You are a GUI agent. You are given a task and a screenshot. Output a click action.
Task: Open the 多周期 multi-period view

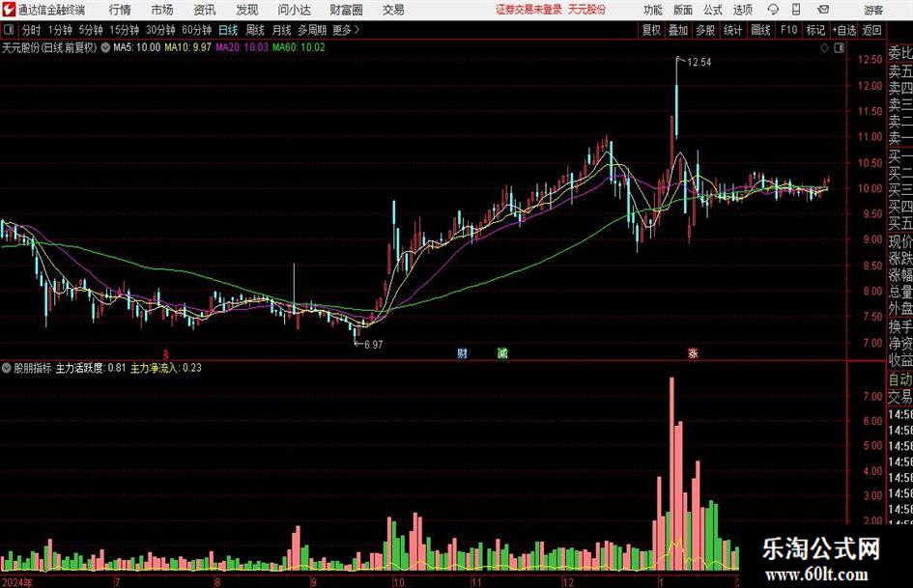pyautogui.click(x=312, y=30)
